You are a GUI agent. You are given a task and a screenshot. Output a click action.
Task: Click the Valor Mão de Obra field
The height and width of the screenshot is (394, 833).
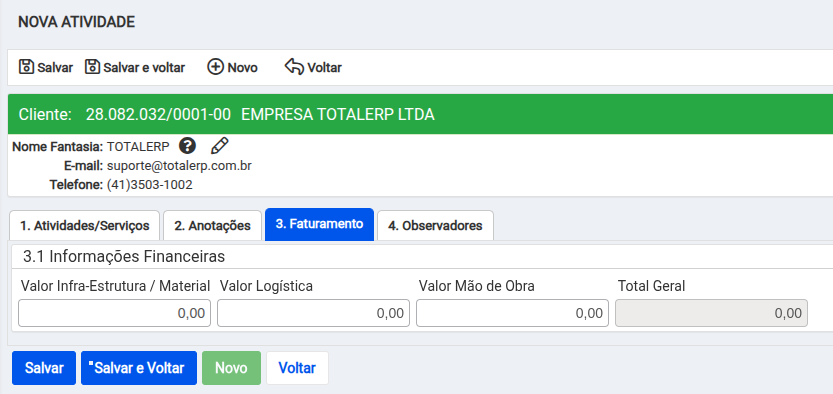pyautogui.click(x=513, y=313)
